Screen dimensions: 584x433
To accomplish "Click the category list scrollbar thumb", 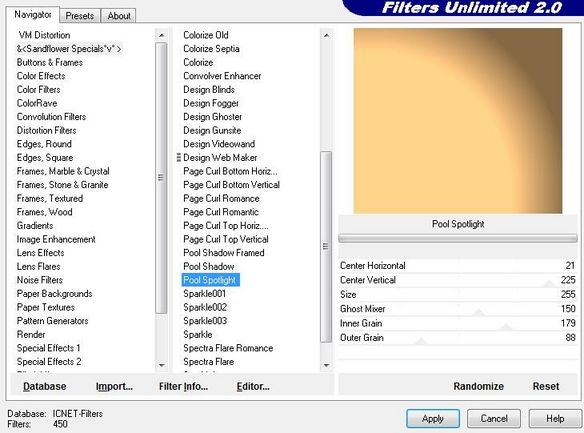I will click(x=161, y=178).
